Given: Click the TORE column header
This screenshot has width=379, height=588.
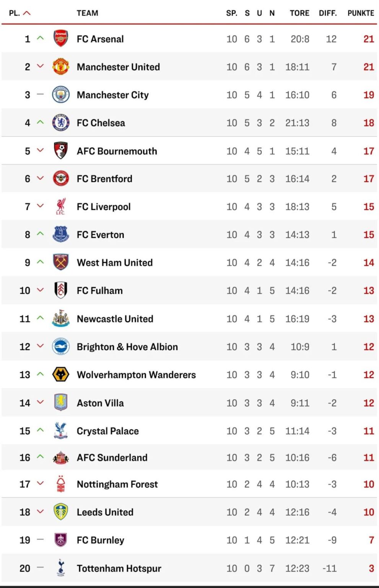Looking at the screenshot, I should point(299,13).
